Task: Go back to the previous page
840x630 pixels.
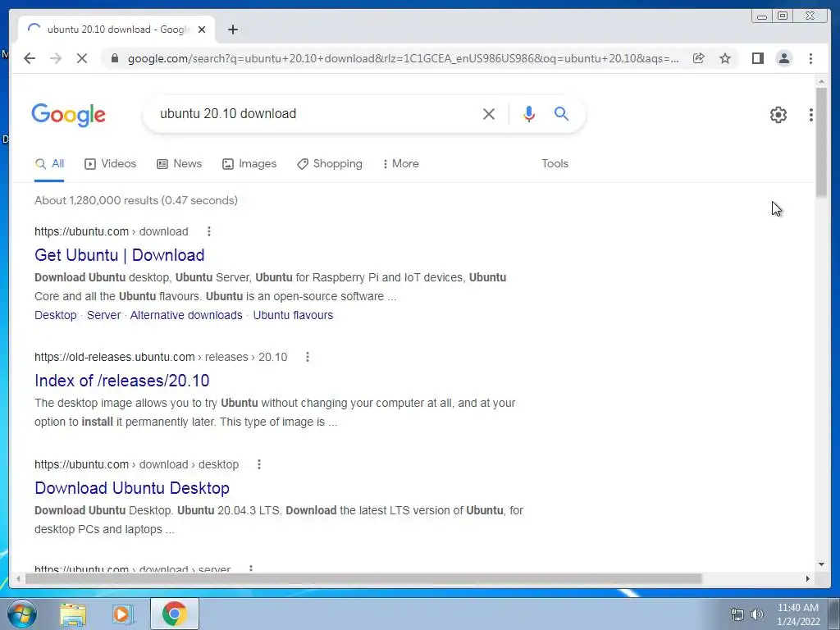Action: (30, 58)
